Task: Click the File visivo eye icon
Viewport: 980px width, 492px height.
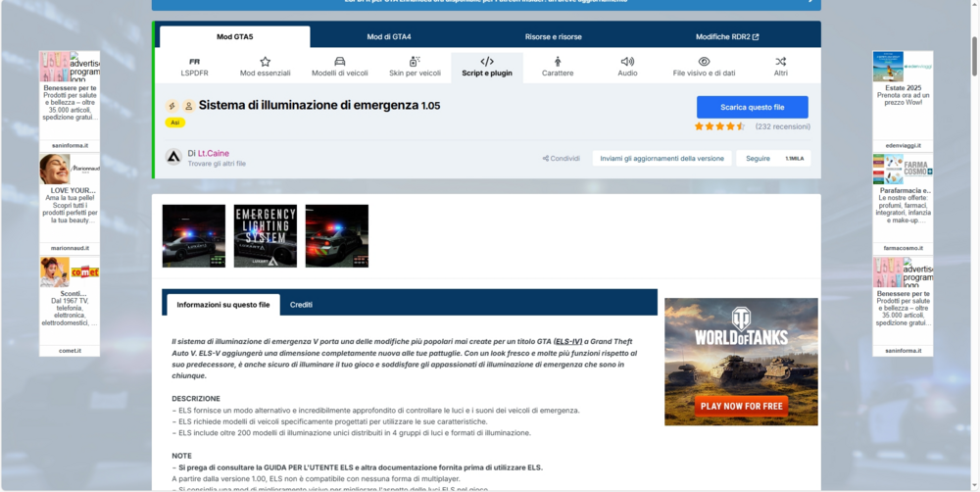Action: tap(704, 62)
